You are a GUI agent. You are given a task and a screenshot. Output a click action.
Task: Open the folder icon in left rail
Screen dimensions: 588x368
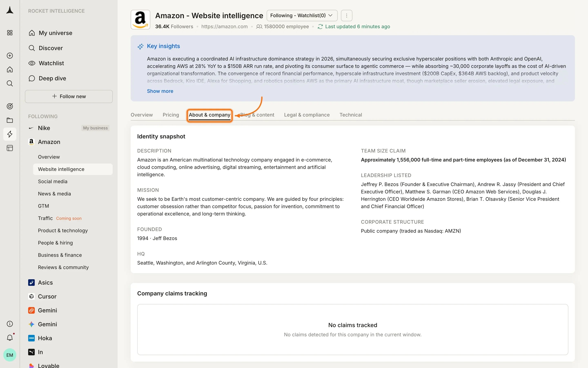[10, 120]
